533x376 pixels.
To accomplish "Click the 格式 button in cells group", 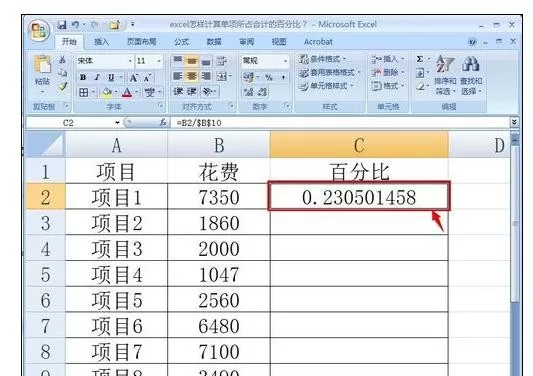I will click(x=388, y=86).
